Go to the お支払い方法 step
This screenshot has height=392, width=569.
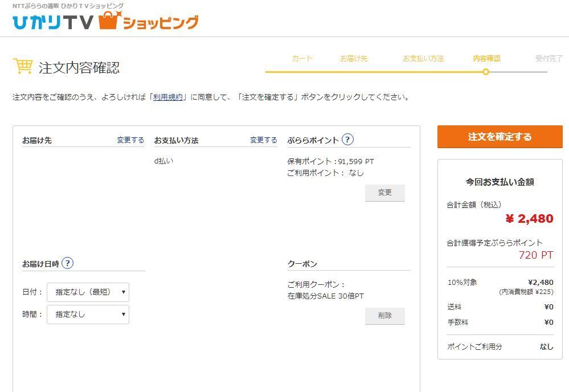(423, 59)
